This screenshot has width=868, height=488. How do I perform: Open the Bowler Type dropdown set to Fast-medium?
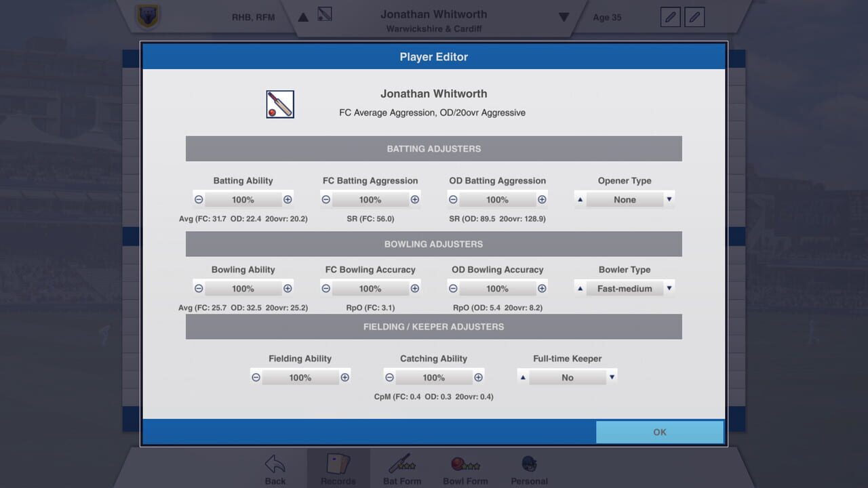click(x=624, y=288)
